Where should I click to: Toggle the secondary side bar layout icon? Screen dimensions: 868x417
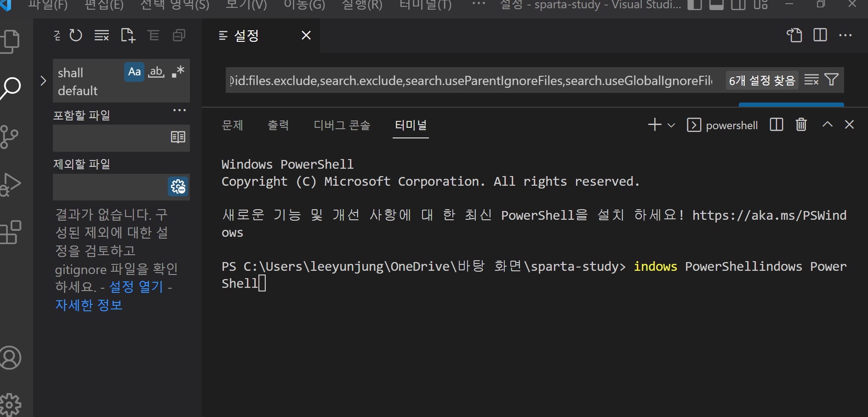(x=739, y=5)
